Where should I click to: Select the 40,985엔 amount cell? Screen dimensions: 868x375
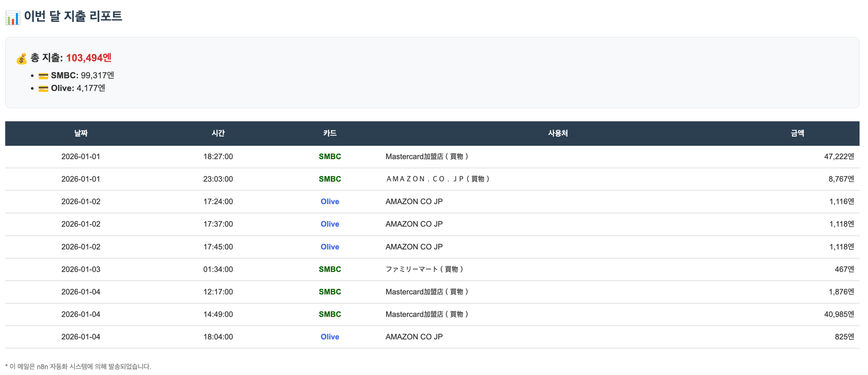838,314
